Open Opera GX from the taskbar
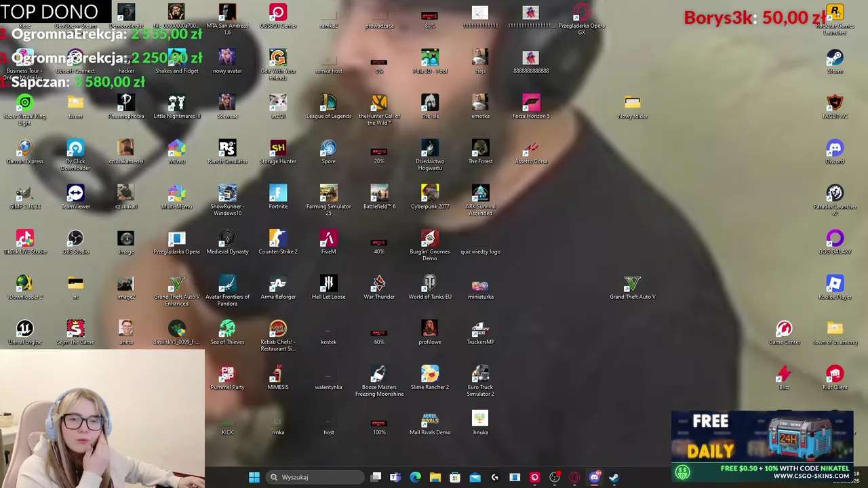868x488 pixels. coord(574,477)
